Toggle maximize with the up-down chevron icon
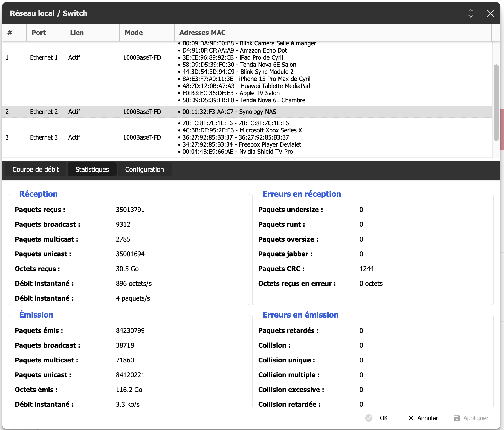This screenshot has width=504, height=430. point(471,13)
